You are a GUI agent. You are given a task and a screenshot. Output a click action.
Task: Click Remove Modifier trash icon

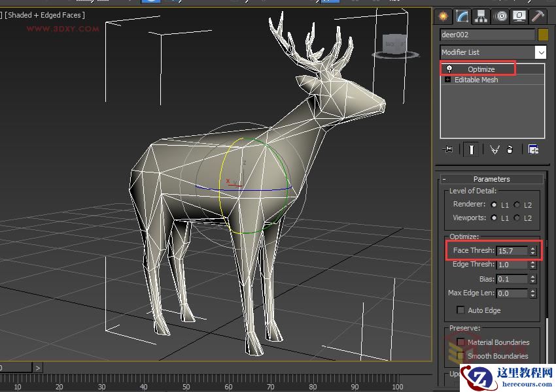coord(510,150)
